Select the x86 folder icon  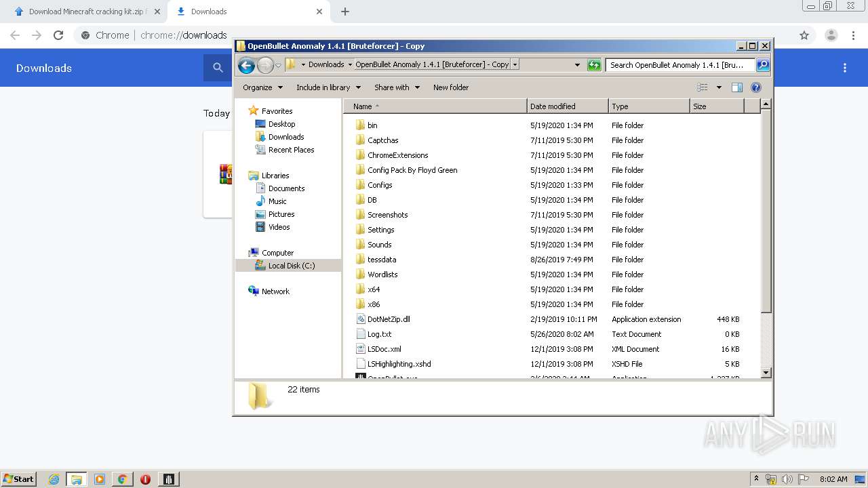pos(361,304)
